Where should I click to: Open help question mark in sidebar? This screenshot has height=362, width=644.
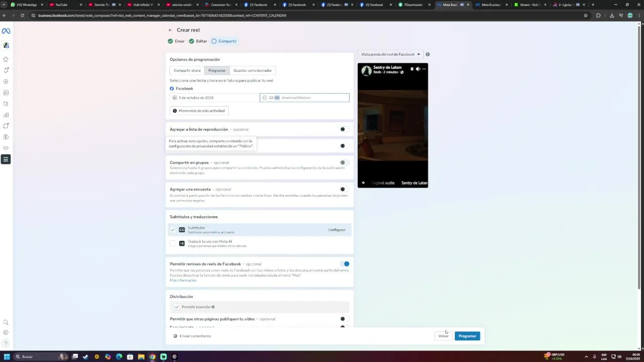pos(6,343)
